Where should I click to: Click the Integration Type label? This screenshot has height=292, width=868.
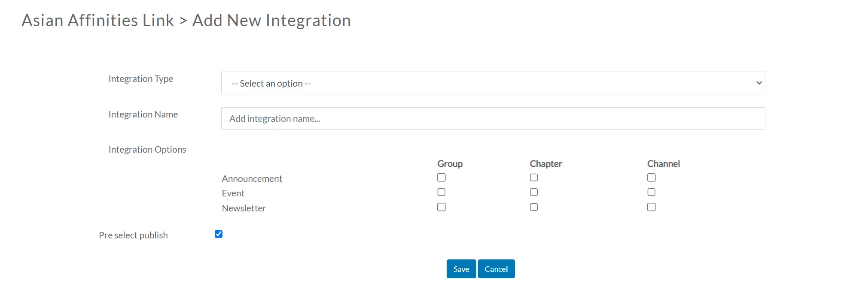pos(141,79)
